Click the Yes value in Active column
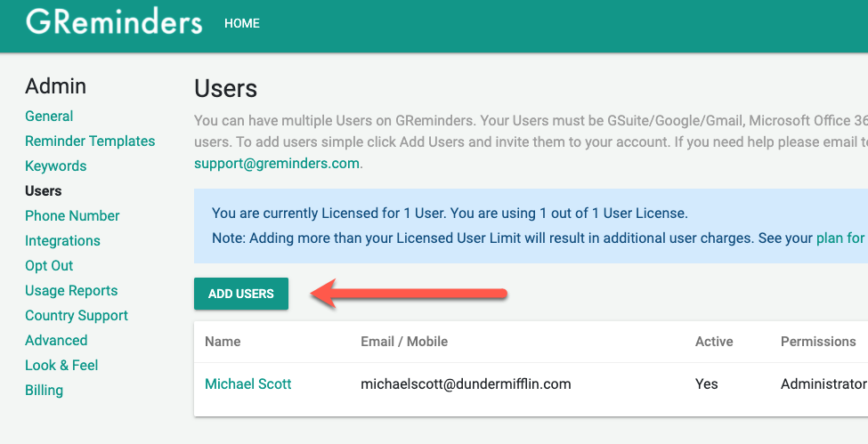Image resolution: width=868 pixels, height=444 pixels. [706, 384]
